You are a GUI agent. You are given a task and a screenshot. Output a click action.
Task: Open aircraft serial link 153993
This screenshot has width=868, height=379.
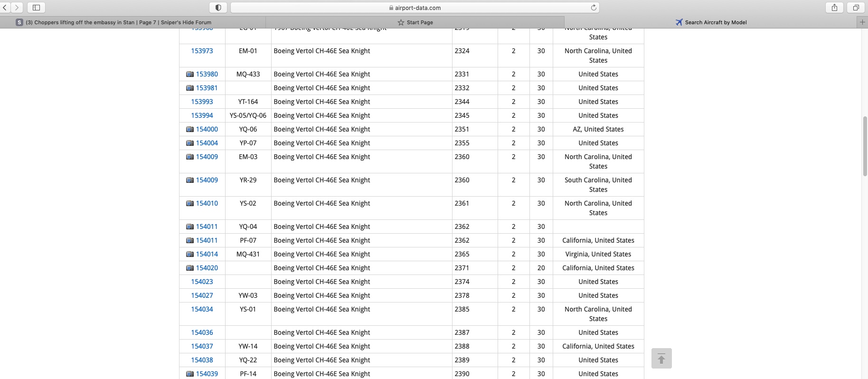tap(202, 102)
